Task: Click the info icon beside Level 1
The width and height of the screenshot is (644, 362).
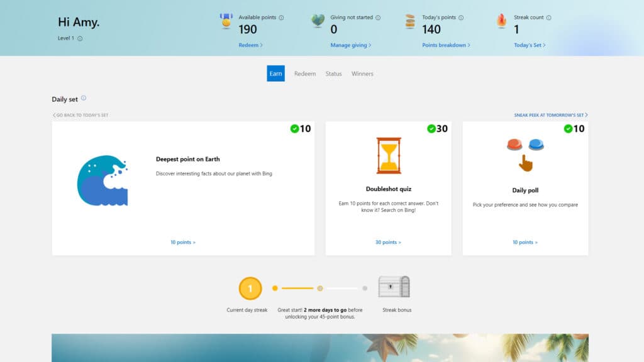Action: (80, 38)
